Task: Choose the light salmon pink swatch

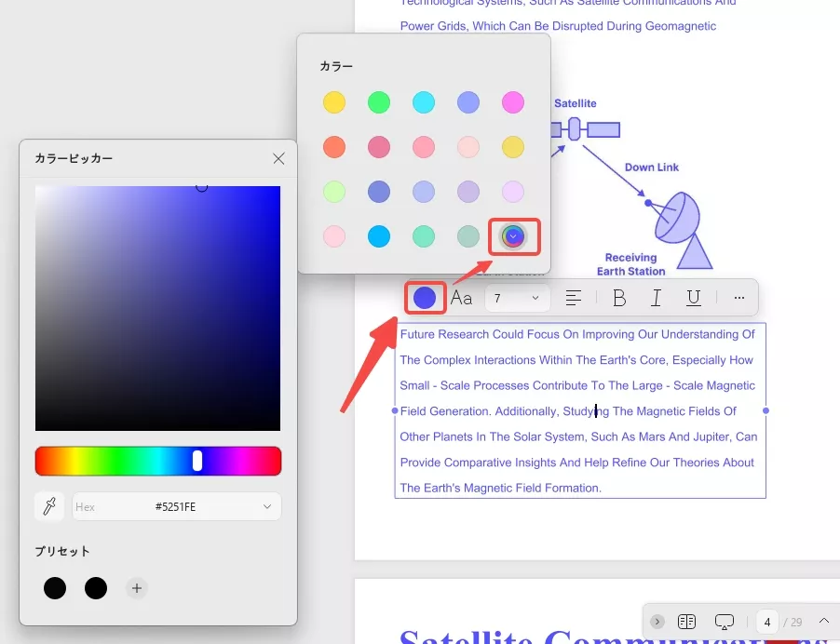Action: coord(424,147)
